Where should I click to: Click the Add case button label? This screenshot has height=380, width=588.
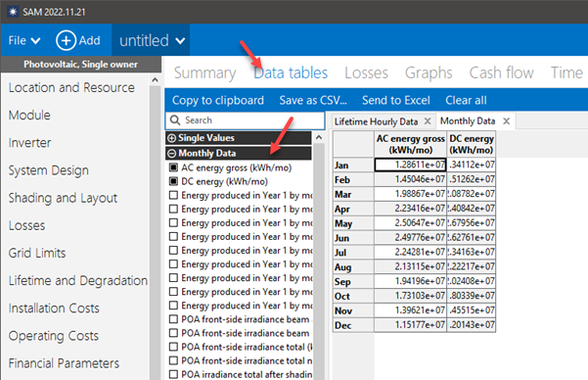point(90,40)
